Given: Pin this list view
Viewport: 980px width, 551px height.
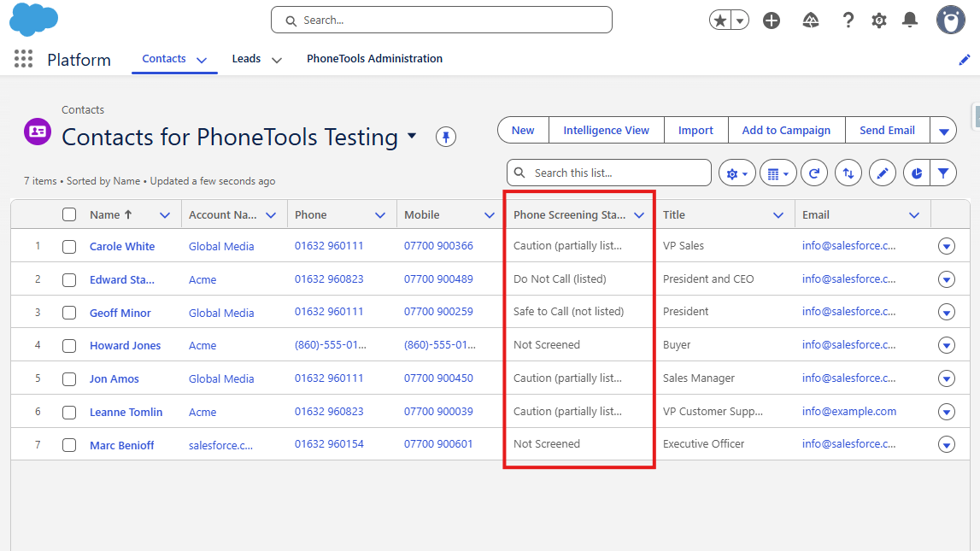Looking at the screenshot, I should 446,137.
